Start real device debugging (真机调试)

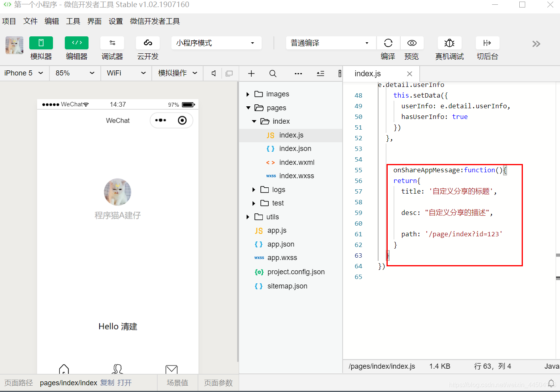pyautogui.click(x=449, y=43)
